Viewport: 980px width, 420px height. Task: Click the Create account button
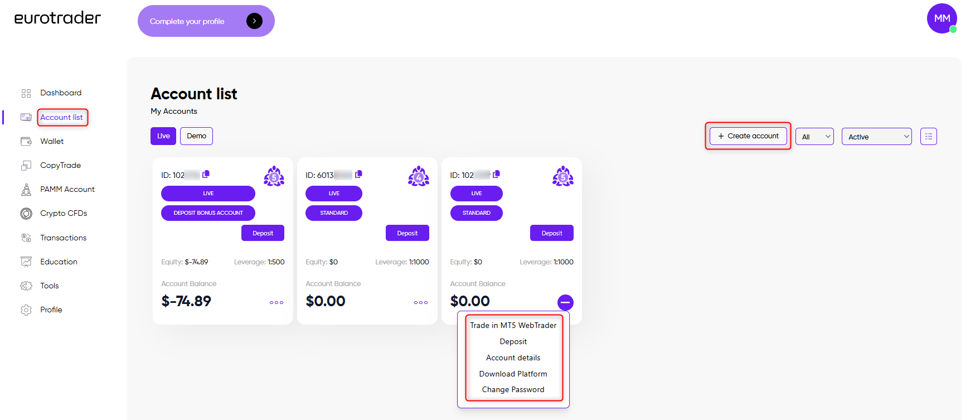coord(748,136)
